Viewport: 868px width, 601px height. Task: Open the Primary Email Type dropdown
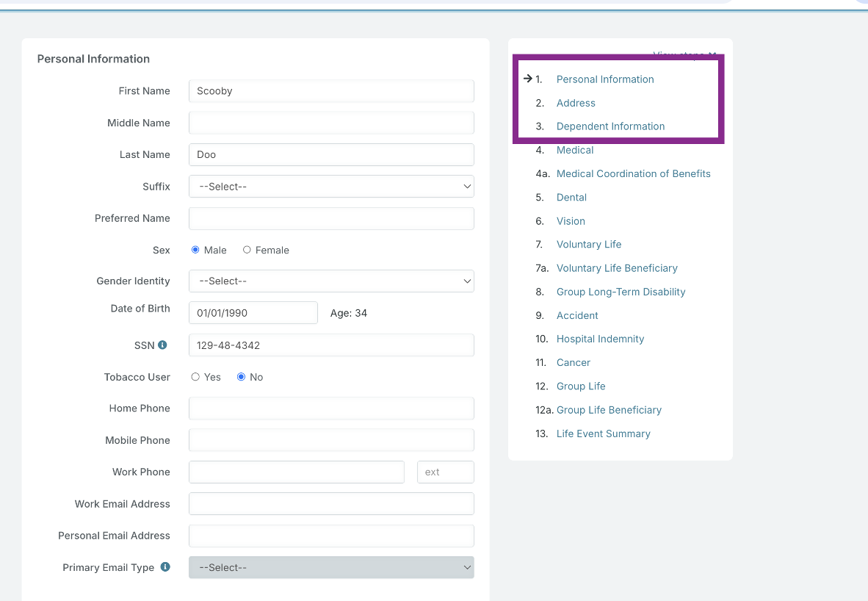click(331, 568)
